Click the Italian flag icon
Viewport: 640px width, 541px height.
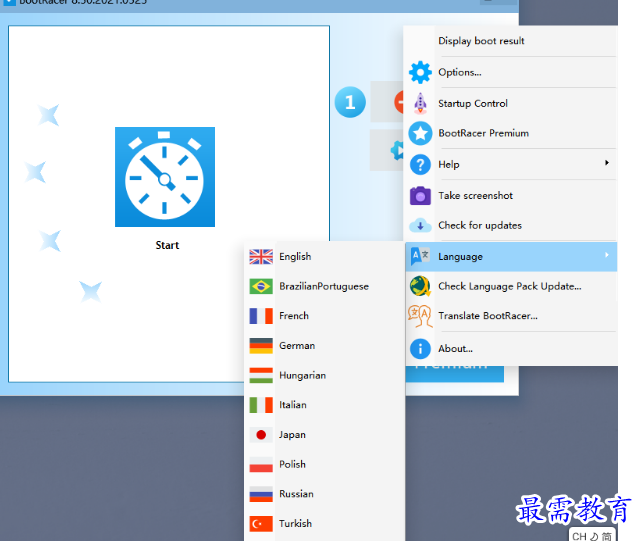261,405
